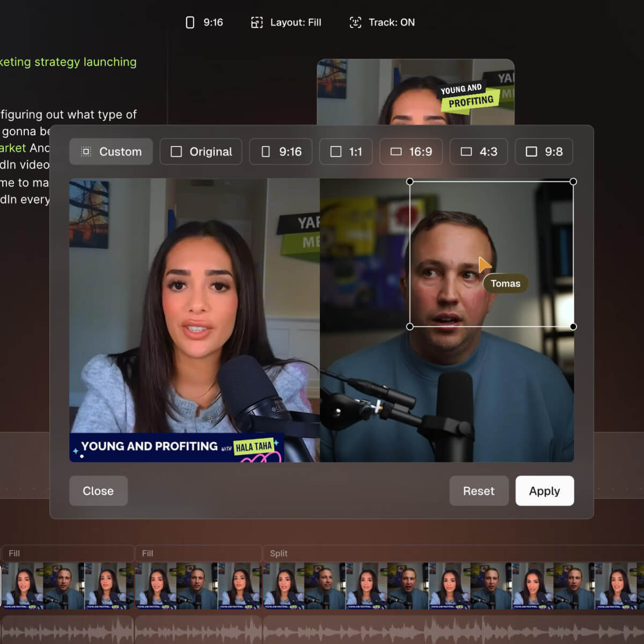
Task: Choose the 16:9 crop preset
Action: 411,152
